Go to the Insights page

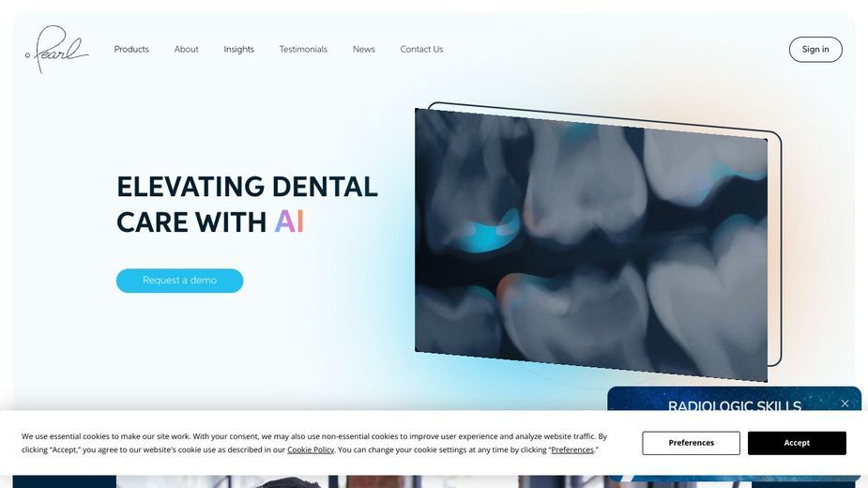(238, 50)
